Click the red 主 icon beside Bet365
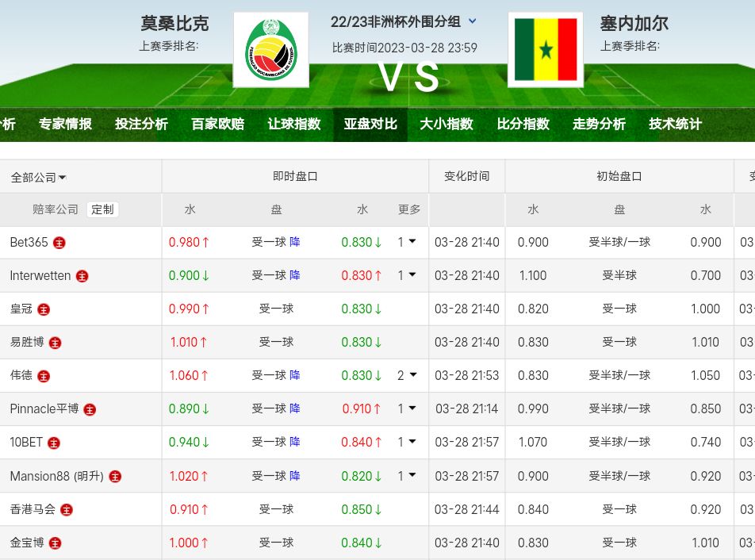 pos(59,243)
